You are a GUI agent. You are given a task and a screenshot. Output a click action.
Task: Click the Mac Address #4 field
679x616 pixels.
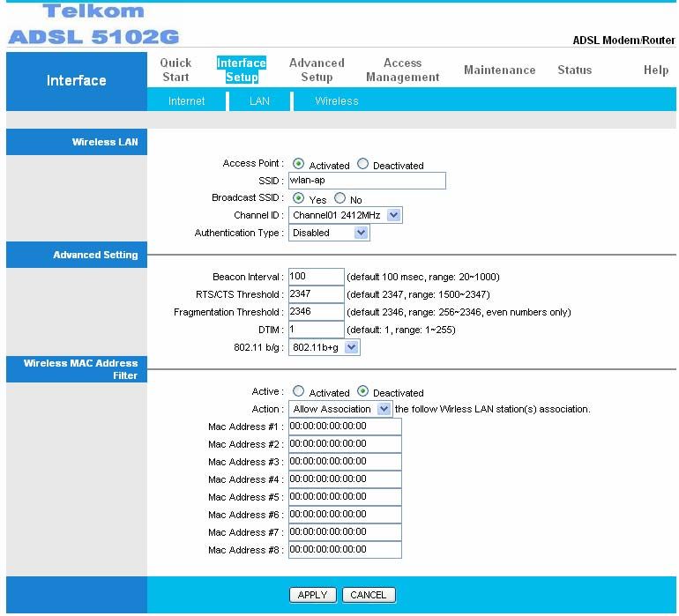345,479
